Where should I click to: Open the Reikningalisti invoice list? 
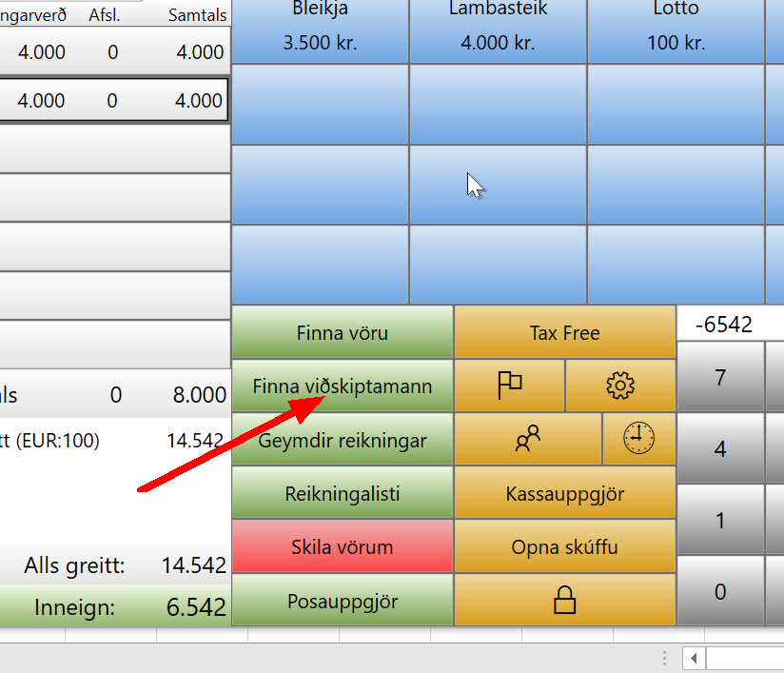pos(343,494)
